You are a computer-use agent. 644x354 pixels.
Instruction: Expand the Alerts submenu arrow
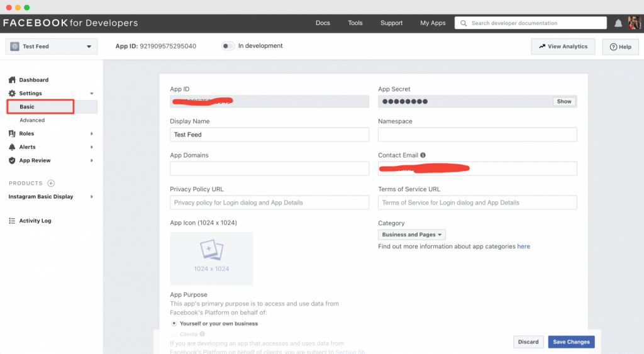pyautogui.click(x=92, y=147)
